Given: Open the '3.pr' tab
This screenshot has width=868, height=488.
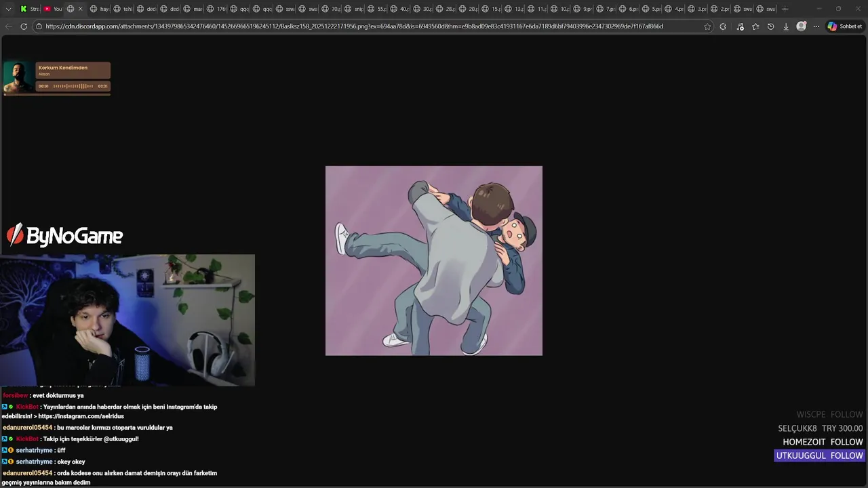Looking at the screenshot, I should (x=698, y=9).
